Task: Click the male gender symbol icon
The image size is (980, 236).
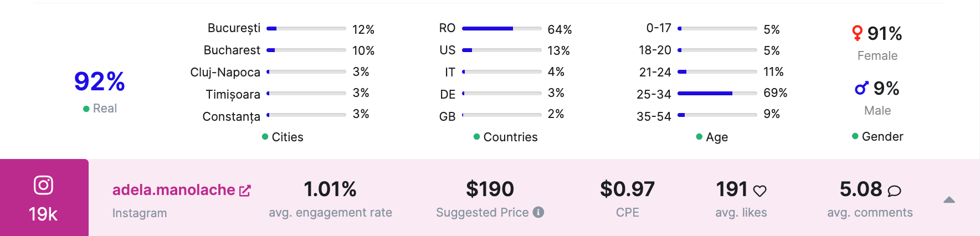Action: click(x=861, y=88)
